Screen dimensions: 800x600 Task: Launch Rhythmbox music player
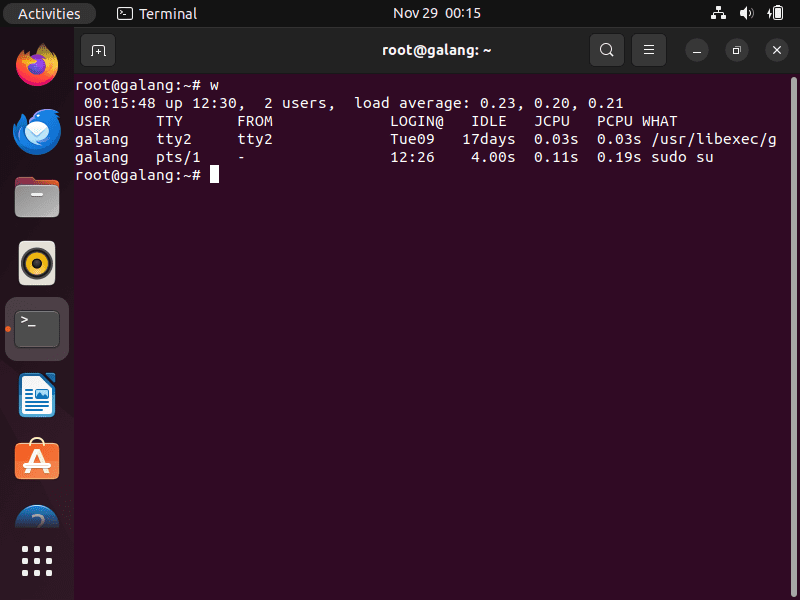tap(37, 263)
